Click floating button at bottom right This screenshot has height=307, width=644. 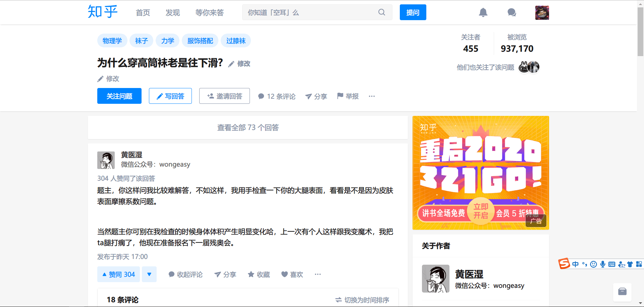click(622, 292)
